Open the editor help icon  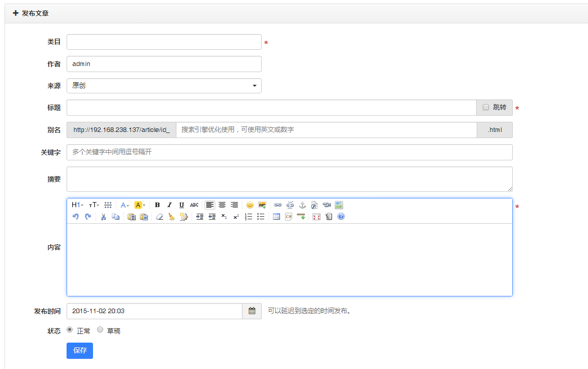click(x=341, y=217)
